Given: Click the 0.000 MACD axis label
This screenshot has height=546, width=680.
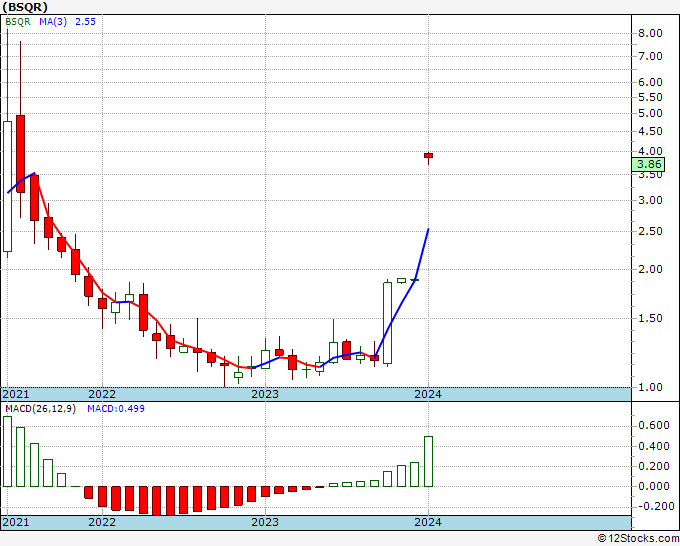Looking at the screenshot, I should pos(654,487).
